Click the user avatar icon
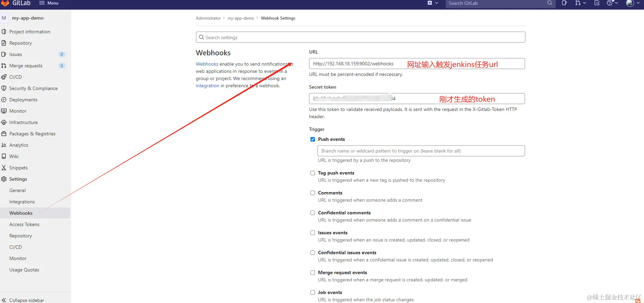Image resolution: width=644 pixels, height=303 pixels. click(630, 3)
